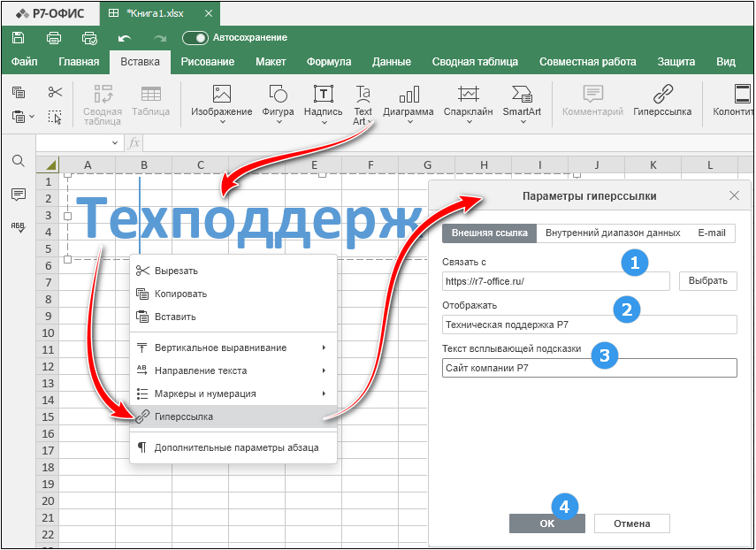Click the Колонтитулы icon
The image size is (756, 550).
pos(743,95)
